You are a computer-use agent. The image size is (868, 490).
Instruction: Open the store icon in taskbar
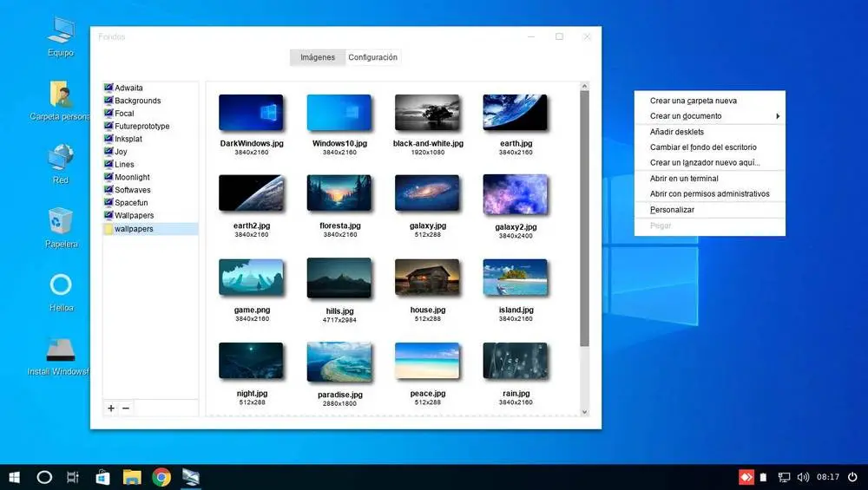pyautogui.click(x=102, y=477)
